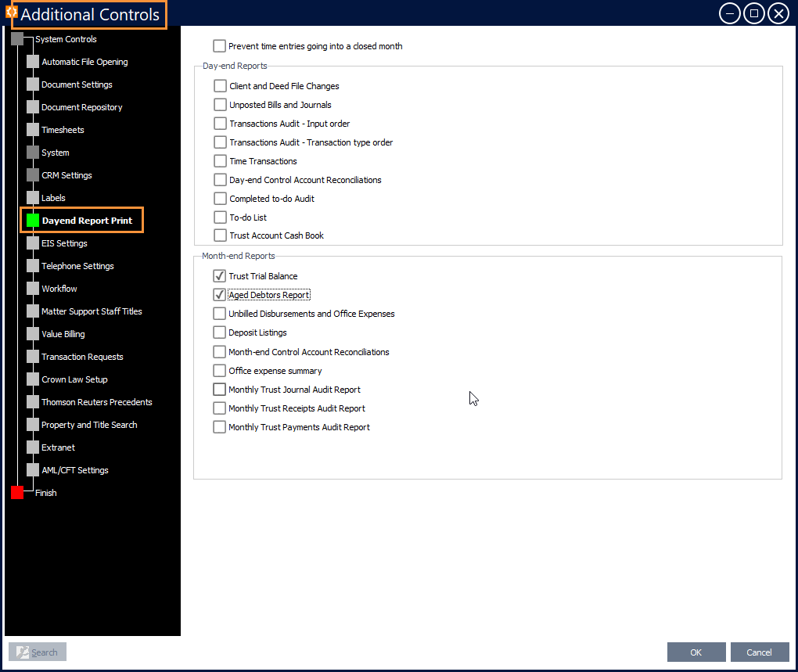
Task: Click the Search button
Action: tap(38, 652)
